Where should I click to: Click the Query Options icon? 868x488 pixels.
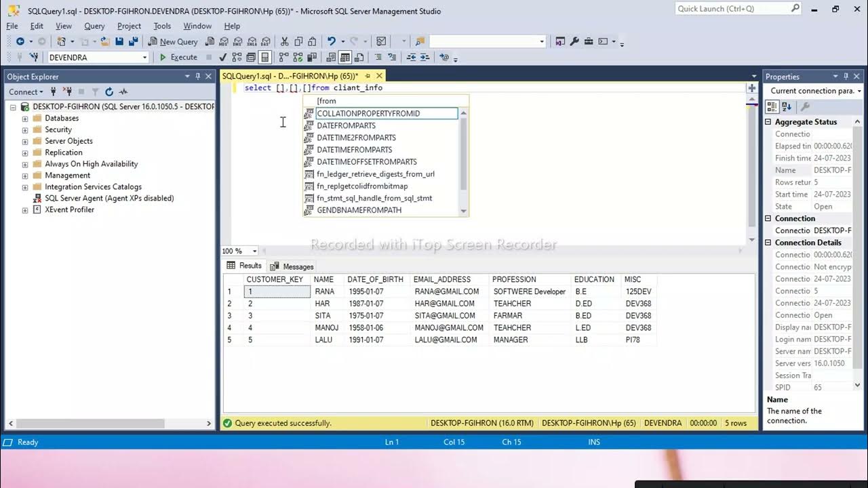click(x=251, y=58)
